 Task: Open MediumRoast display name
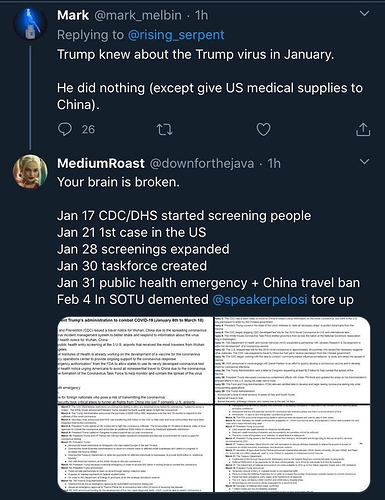(101, 163)
